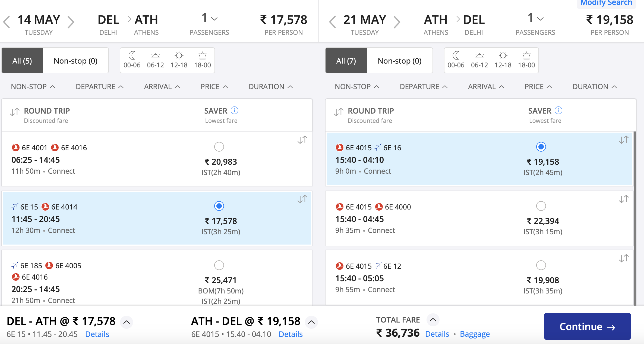The width and height of the screenshot is (644, 344).
Task: Select the 12-18 sun icon on return filters
Action: click(503, 56)
